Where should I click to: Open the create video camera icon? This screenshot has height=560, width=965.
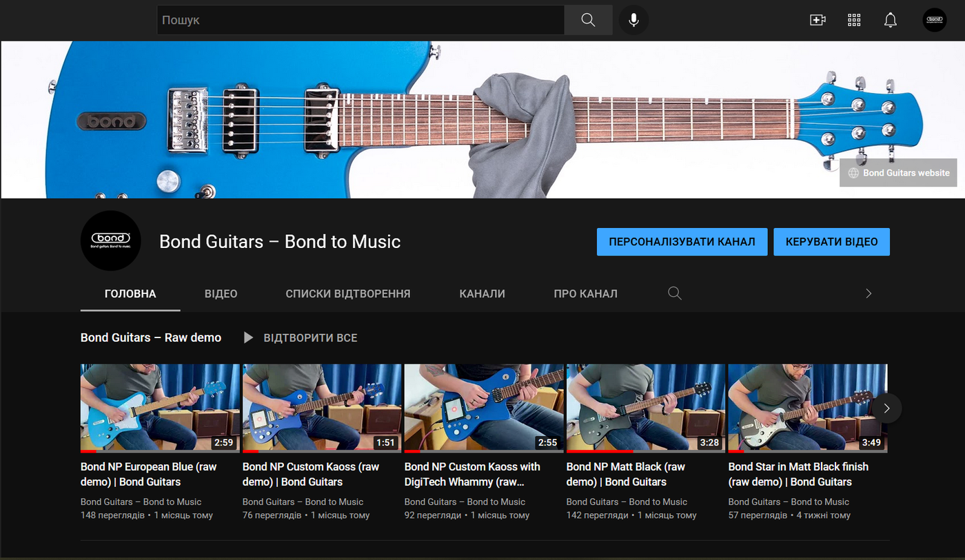[x=817, y=20]
